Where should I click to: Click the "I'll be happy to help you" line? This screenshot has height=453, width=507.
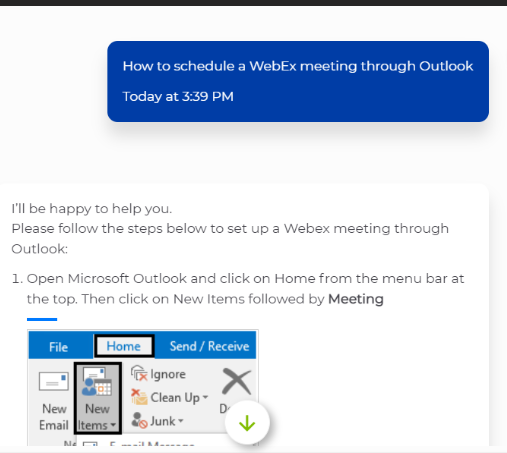click(92, 209)
